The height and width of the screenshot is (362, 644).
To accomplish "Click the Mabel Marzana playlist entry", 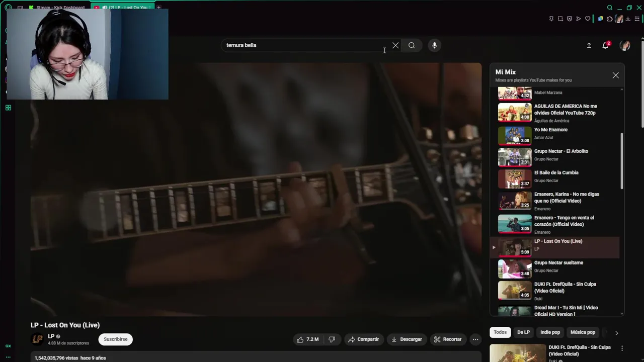I will (556, 93).
